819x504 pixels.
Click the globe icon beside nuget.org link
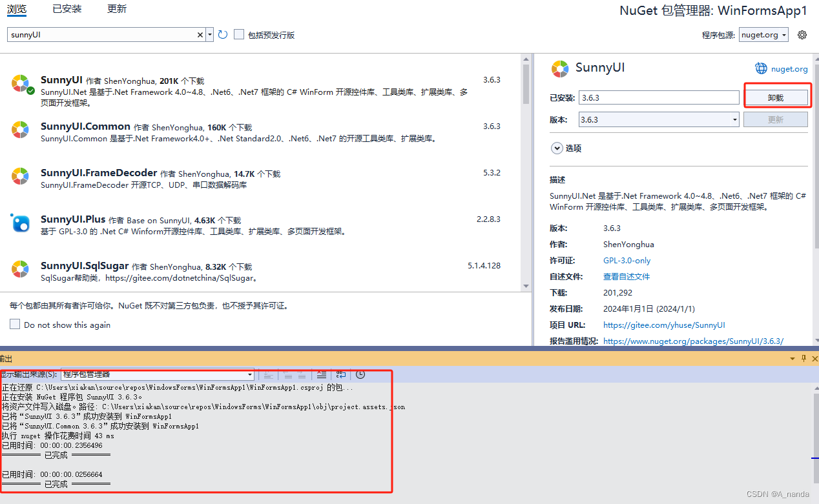click(x=761, y=68)
